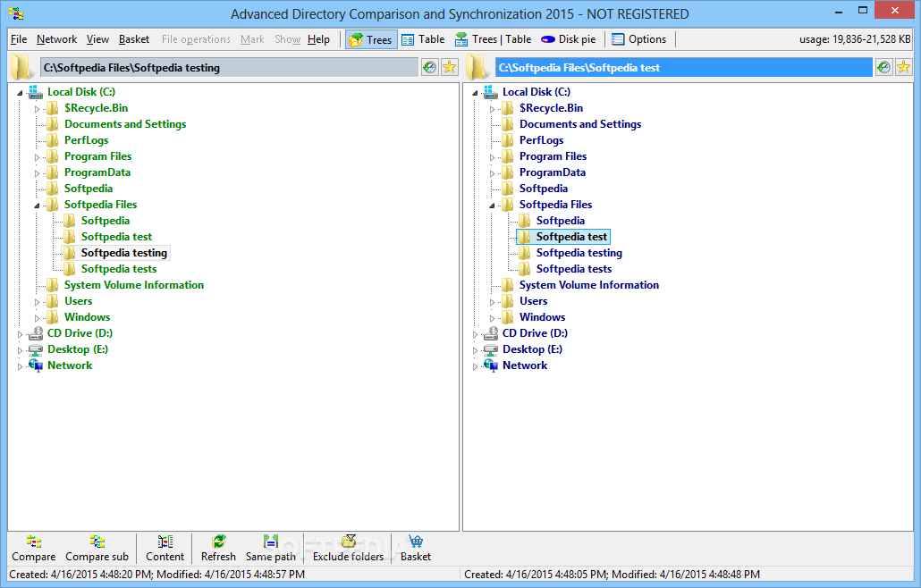
Task: Select Softpedia tests in right tree
Action: pos(574,269)
